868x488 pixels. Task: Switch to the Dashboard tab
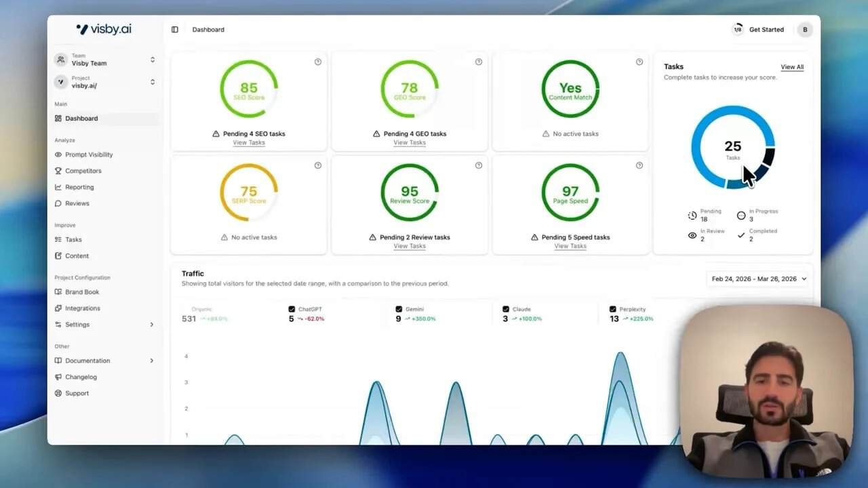pyautogui.click(x=81, y=118)
